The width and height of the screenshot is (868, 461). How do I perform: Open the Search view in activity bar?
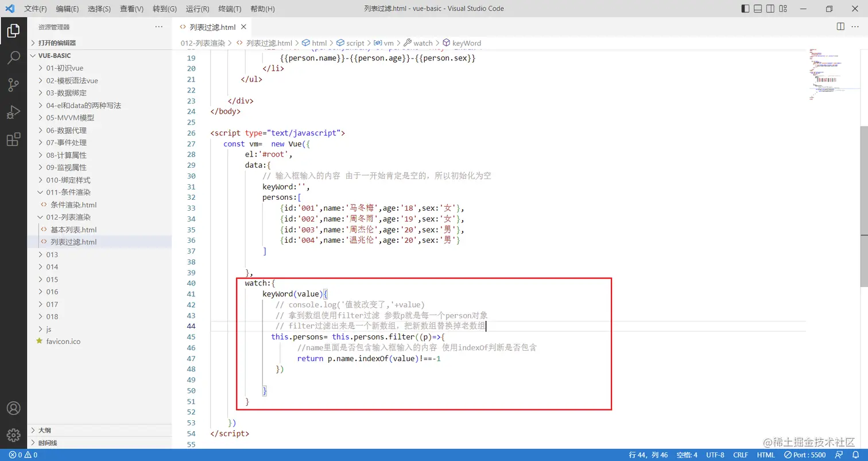click(x=13, y=57)
